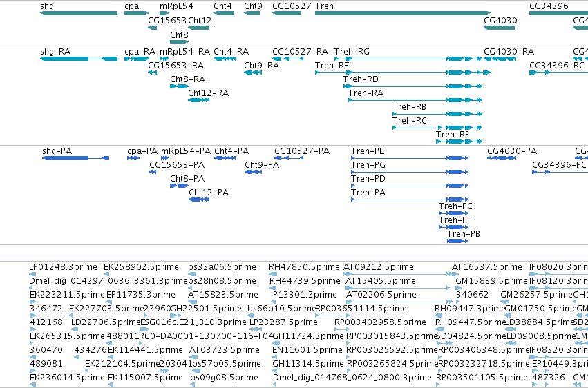Select the Treh-RA transcript label

366,93
